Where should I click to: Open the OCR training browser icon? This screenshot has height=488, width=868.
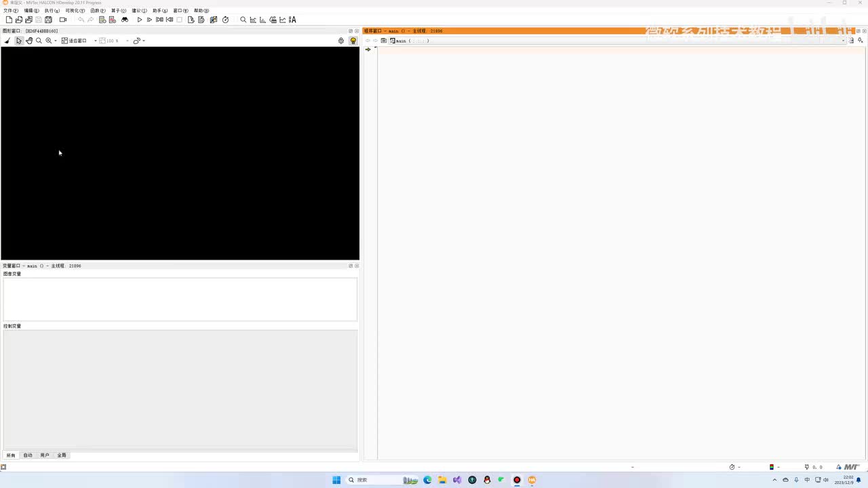(292, 20)
